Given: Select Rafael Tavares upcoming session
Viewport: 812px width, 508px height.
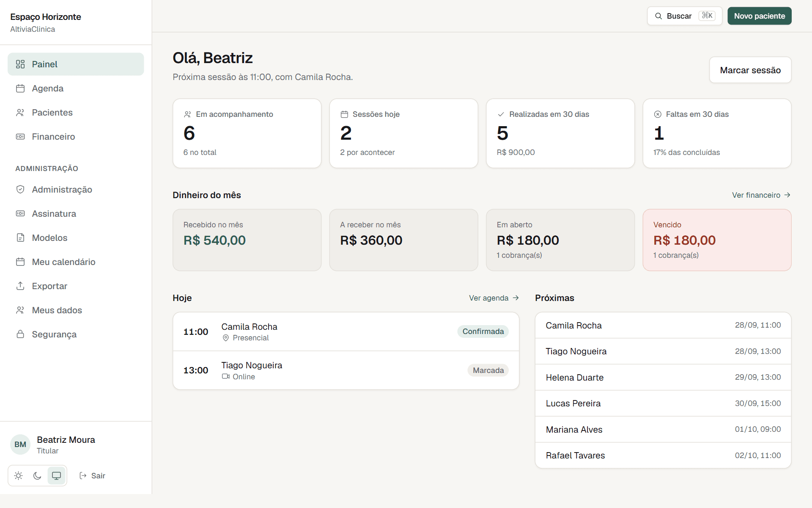Looking at the screenshot, I should pos(663,456).
